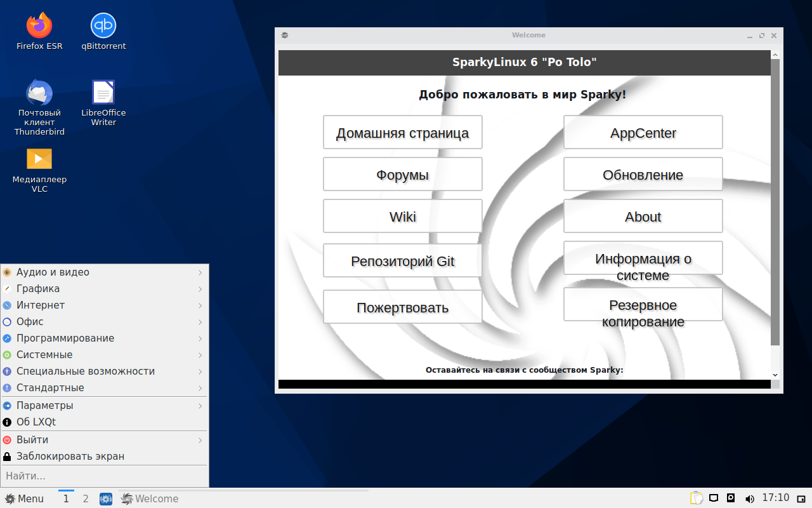Open the clipboard manager tray icon

point(697,498)
